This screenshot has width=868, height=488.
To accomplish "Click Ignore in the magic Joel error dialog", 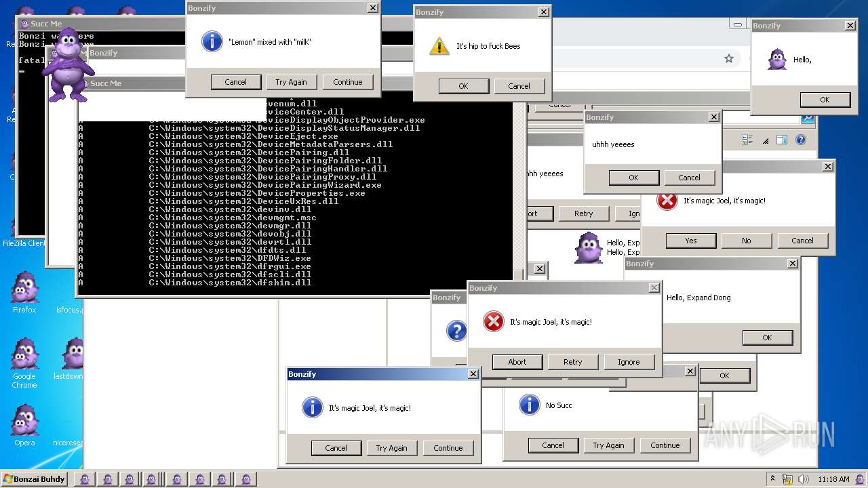I will click(629, 362).
